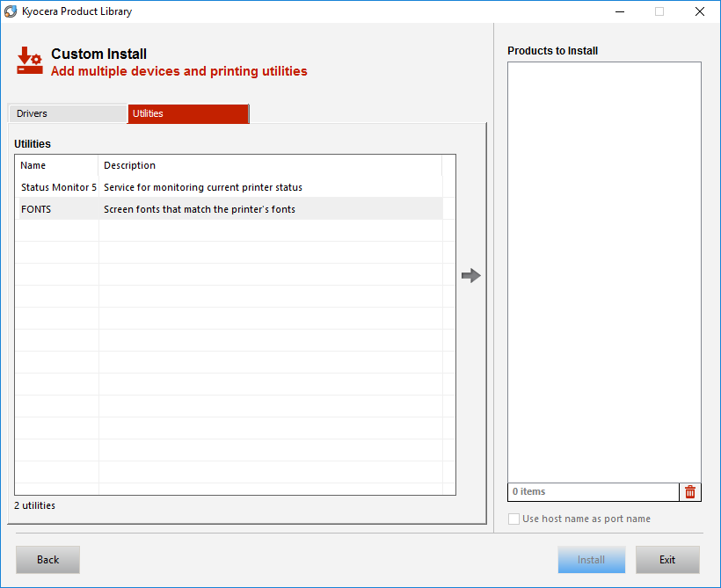Sort utilities by the Name column header
The width and height of the screenshot is (721, 588).
pyautogui.click(x=56, y=165)
